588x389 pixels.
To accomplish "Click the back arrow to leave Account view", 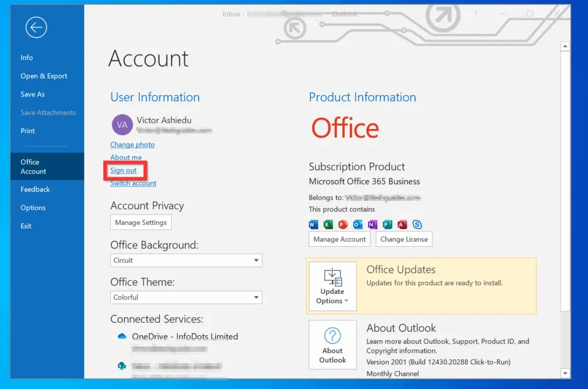I will [x=36, y=27].
